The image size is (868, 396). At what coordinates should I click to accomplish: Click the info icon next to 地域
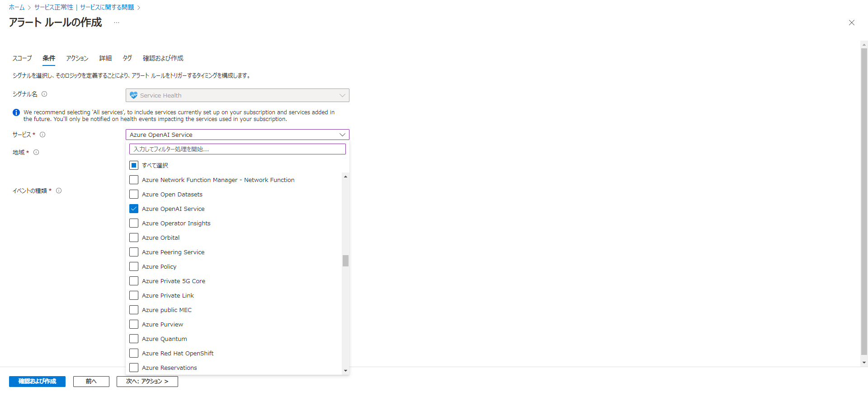click(x=36, y=152)
